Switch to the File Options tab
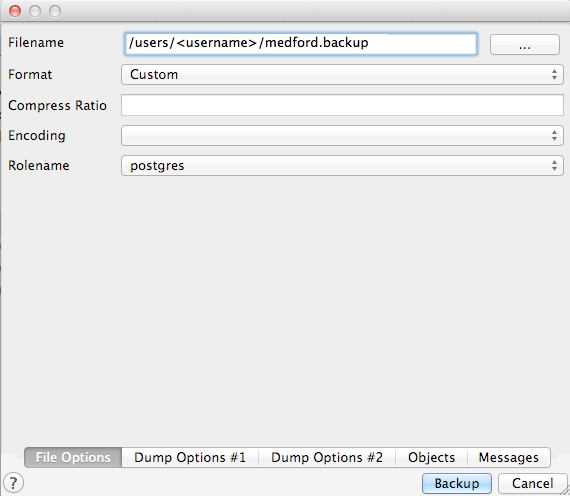570x496 pixels. coord(73,457)
